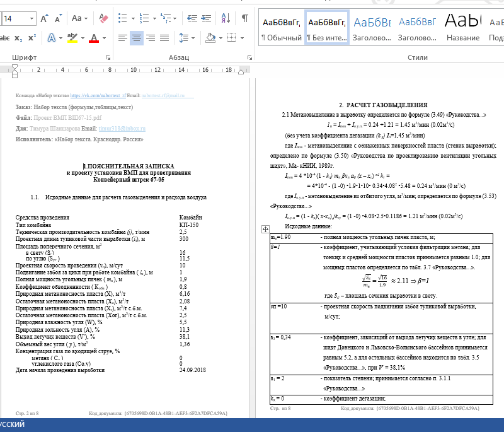Apply the Обычный style
The width and height of the screenshot is (504, 432).
(x=282, y=28)
